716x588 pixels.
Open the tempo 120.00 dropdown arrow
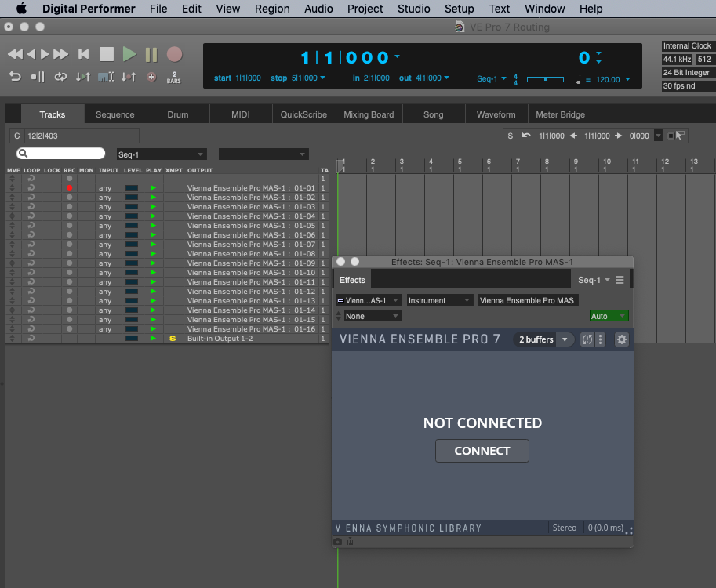[x=628, y=79]
